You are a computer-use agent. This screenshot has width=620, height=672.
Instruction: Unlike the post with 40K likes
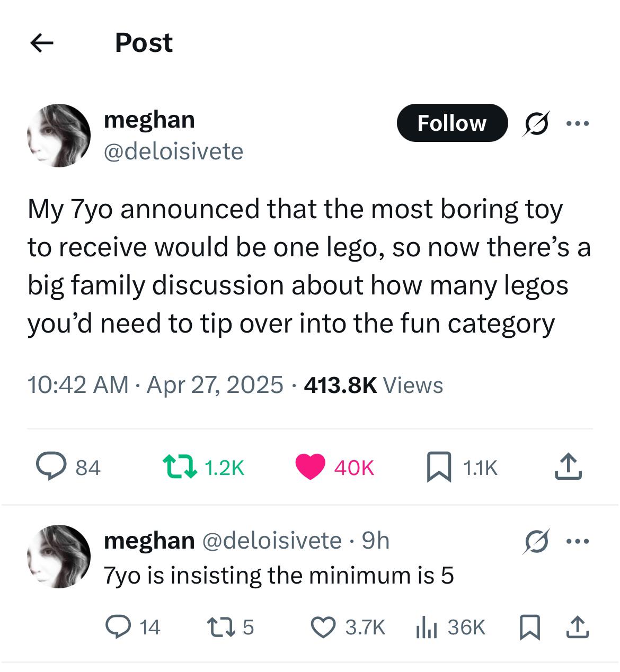click(310, 467)
